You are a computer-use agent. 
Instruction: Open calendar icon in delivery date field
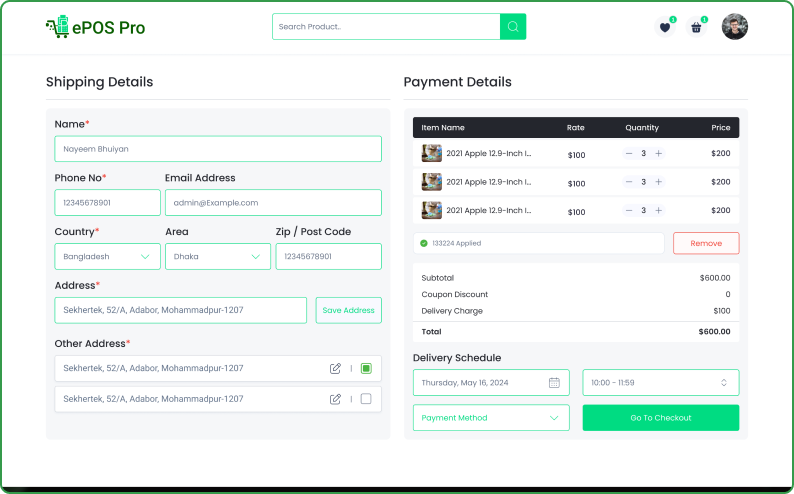[554, 383]
